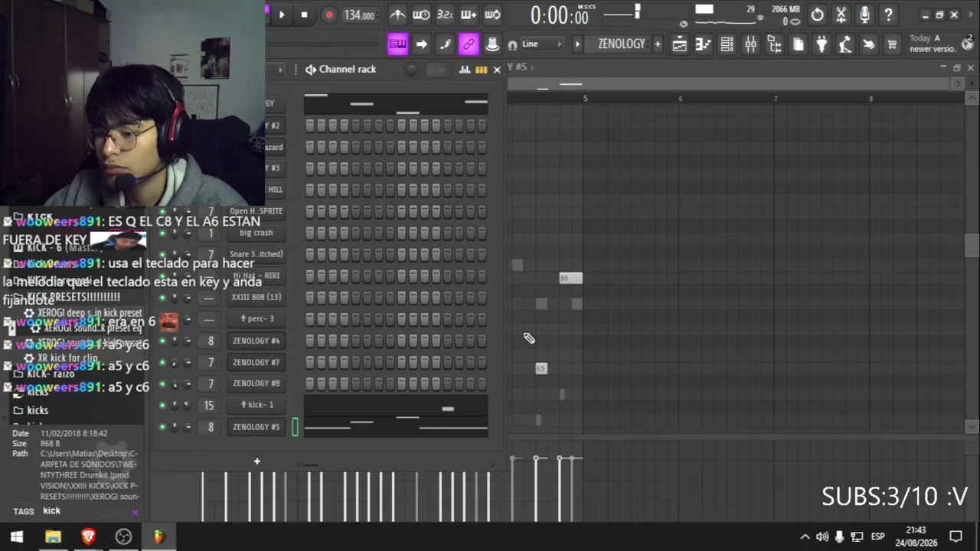Toggle the metronome icon
Viewport: 980px width, 551px height.
pyautogui.click(x=397, y=15)
